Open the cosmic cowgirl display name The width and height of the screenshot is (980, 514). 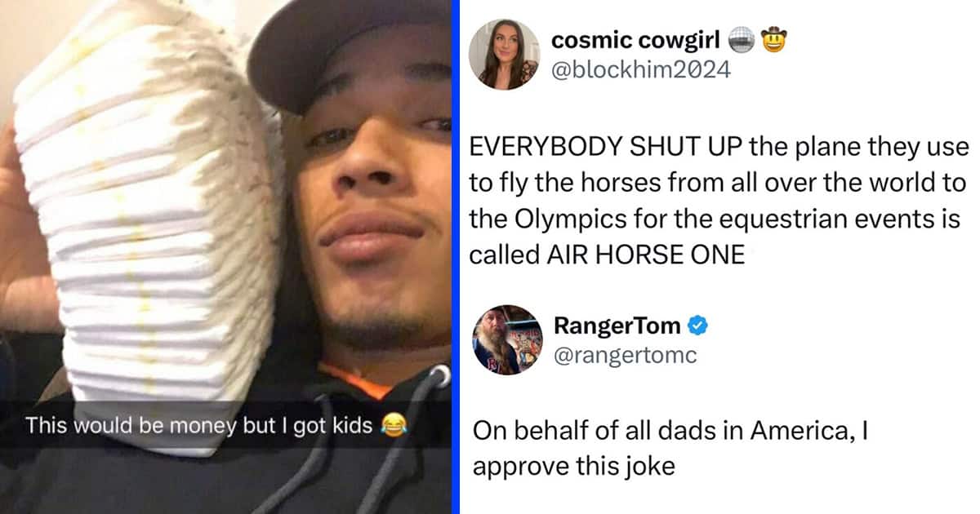(636, 39)
